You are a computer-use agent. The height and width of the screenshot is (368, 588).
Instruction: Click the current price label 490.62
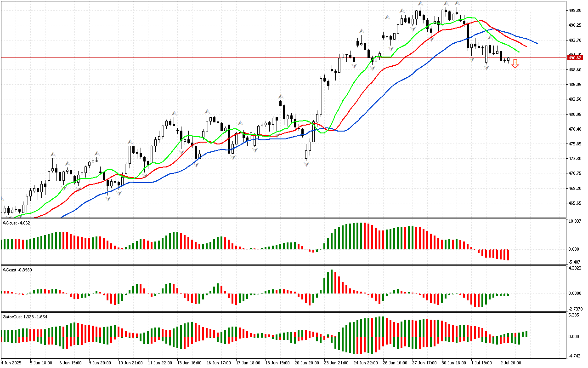tap(575, 57)
